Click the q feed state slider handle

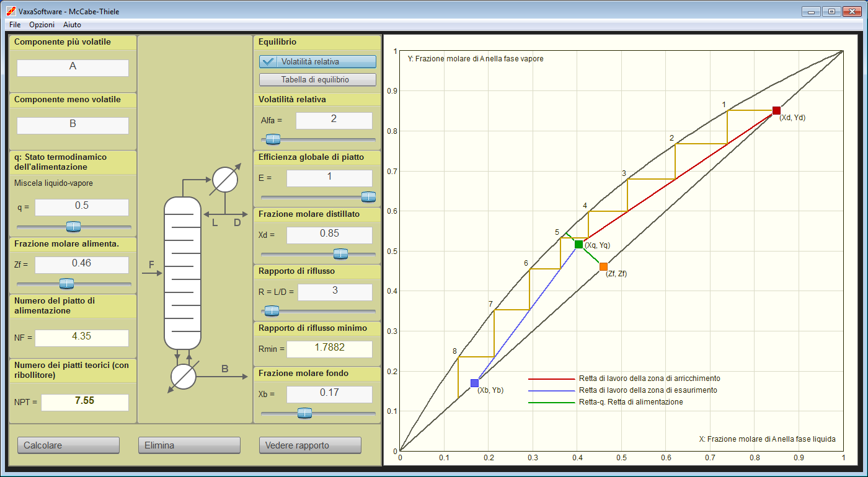74,227
